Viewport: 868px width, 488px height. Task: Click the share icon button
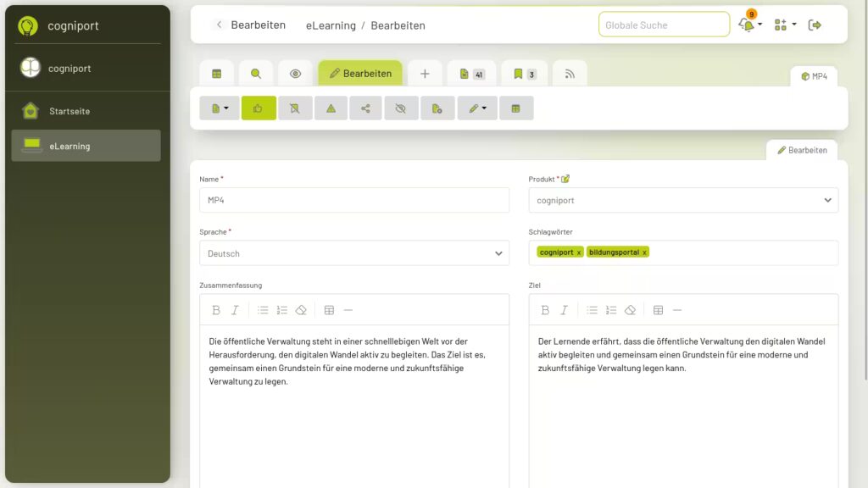tap(365, 108)
